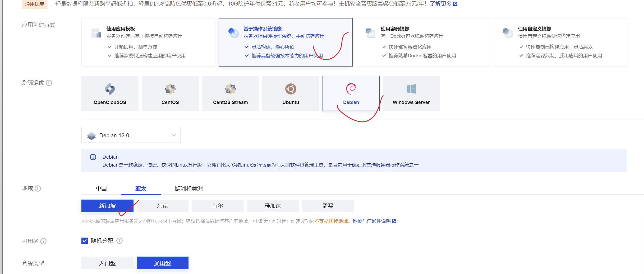Click the 套餐类型 label text

click(33, 263)
